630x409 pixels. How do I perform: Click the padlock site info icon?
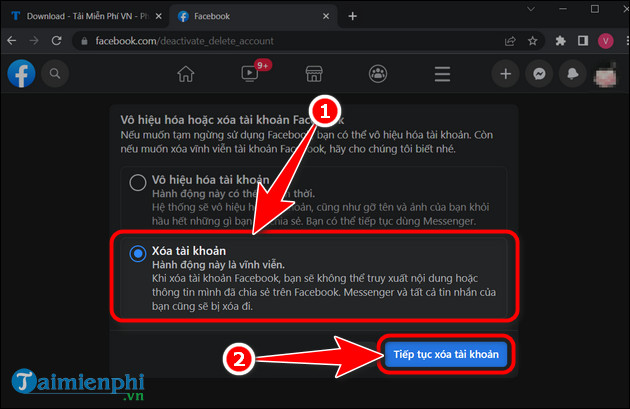point(84,41)
